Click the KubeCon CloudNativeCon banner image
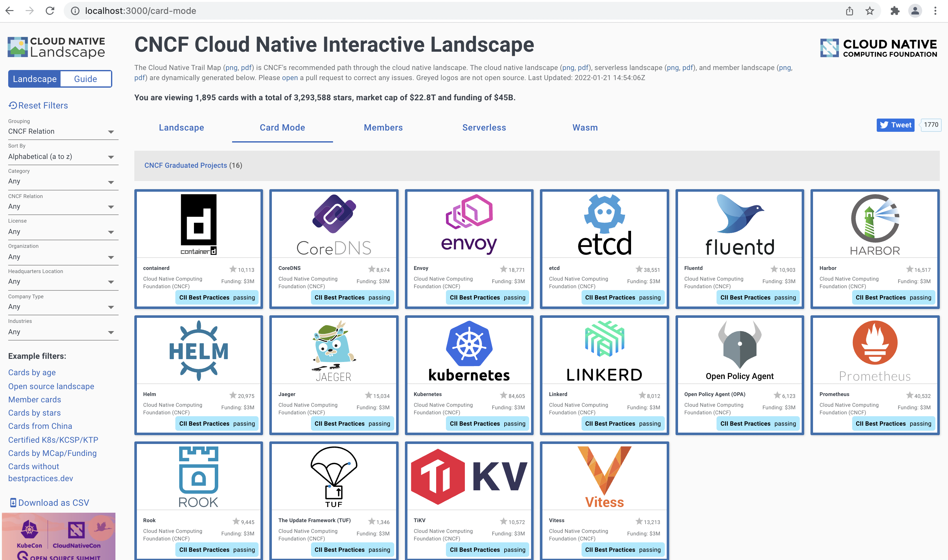The height and width of the screenshot is (560, 948). [x=58, y=536]
